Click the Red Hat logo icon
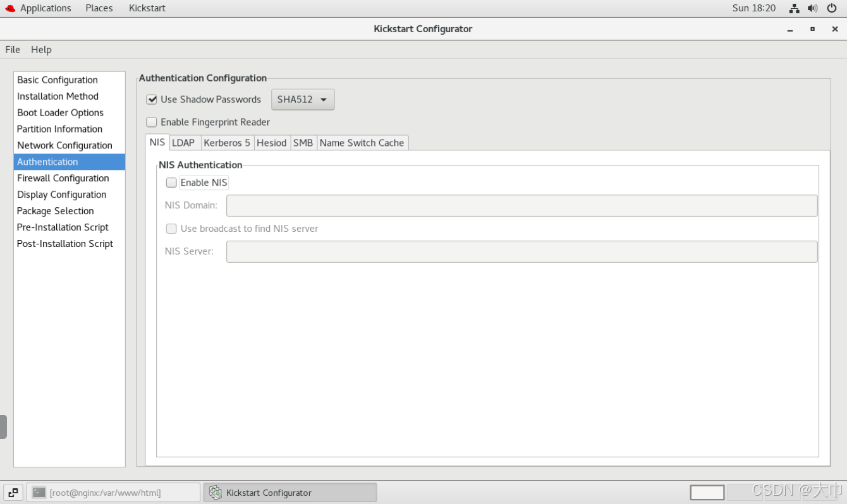The image size is (847, 504). (x=9, y=8)
